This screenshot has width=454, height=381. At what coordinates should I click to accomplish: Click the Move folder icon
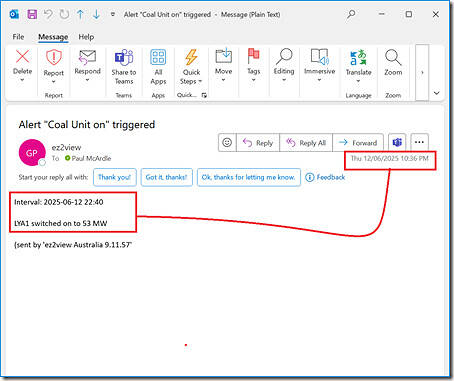pyautogui.click(x=224, y=56)
